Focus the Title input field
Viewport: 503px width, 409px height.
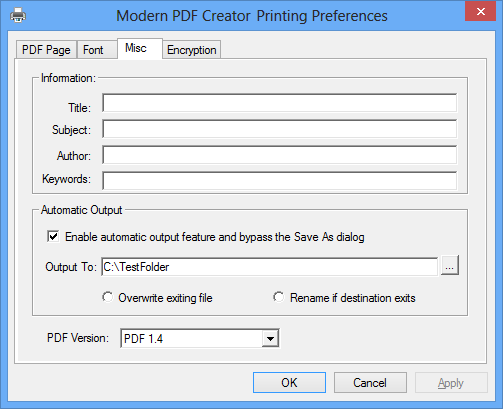click(280, 103)
